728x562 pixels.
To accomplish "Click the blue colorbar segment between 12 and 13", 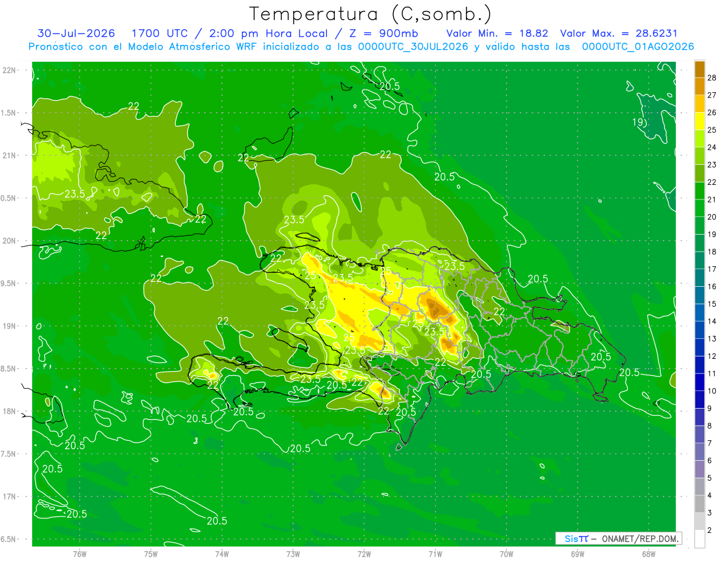I will [x=699, y=347].
